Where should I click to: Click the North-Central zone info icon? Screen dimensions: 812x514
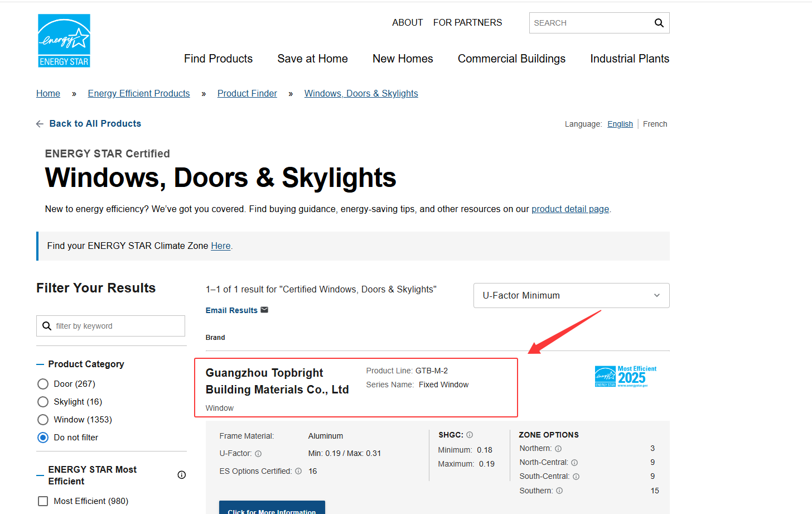click(x=574, y=463)
